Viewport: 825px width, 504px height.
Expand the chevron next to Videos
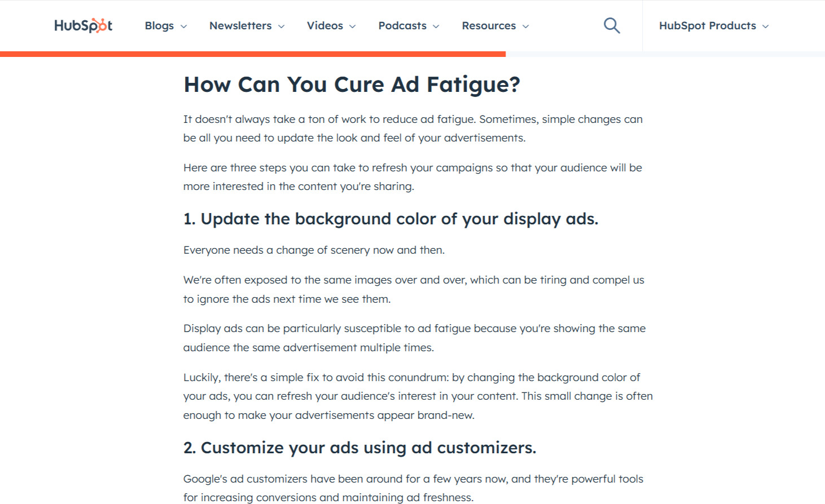pos(353,26)
